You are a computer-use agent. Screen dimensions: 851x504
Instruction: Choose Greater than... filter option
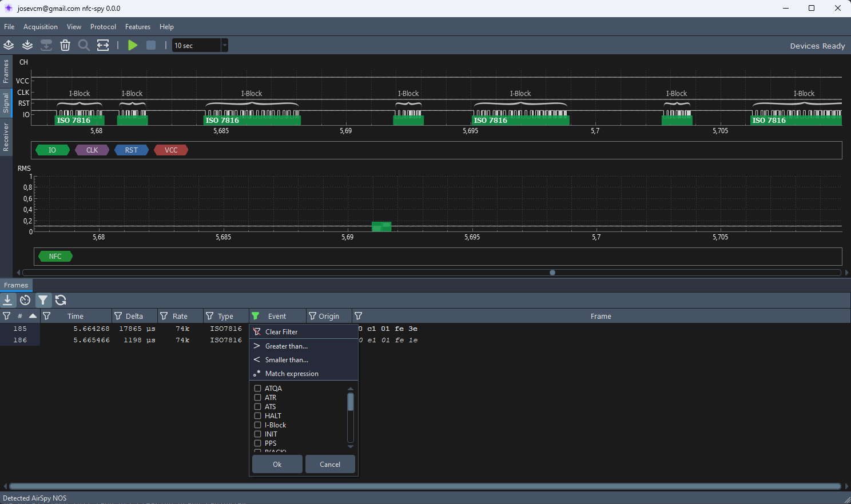click(304, 346)
